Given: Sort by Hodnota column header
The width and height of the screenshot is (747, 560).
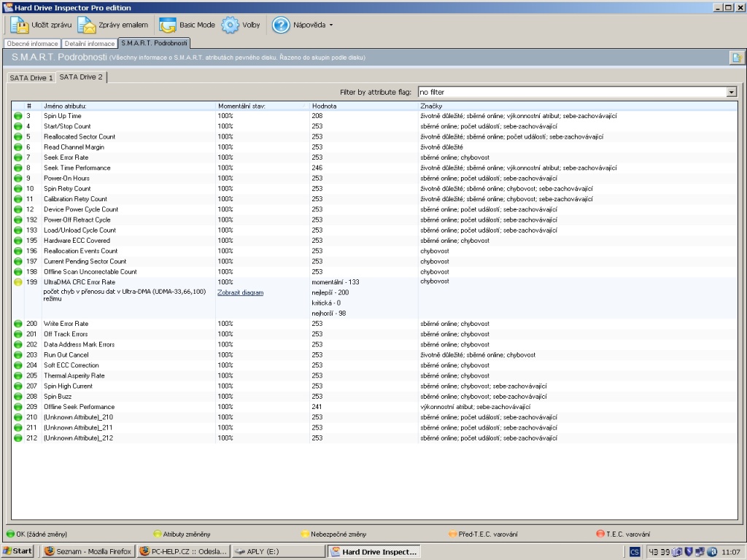Looking at the screenshot, I should point(325,106).
